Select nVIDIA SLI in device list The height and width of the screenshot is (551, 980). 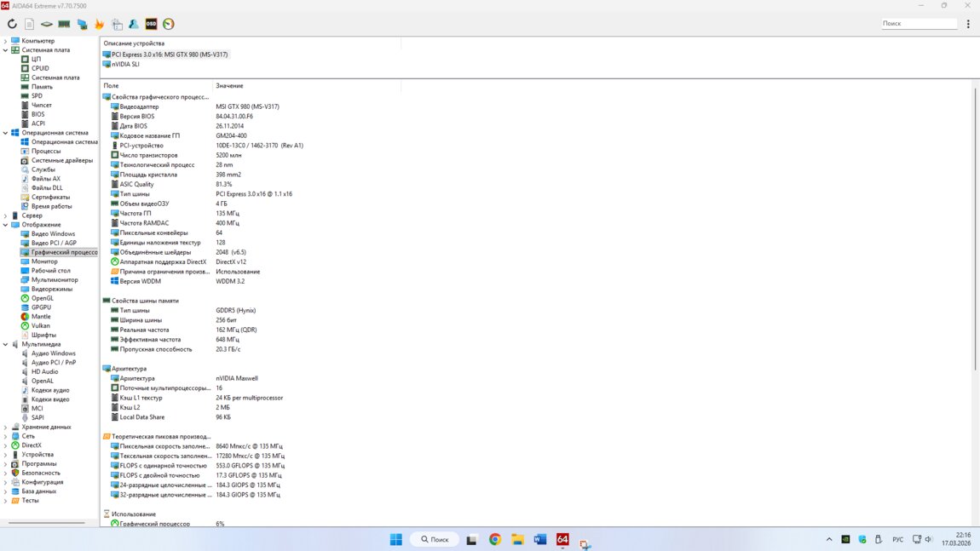coord(125,64)
